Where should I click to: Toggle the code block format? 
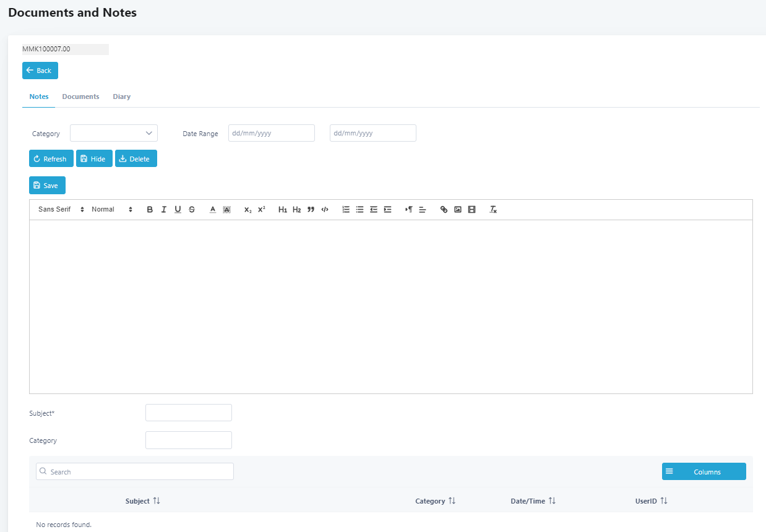tap(325, 210)
